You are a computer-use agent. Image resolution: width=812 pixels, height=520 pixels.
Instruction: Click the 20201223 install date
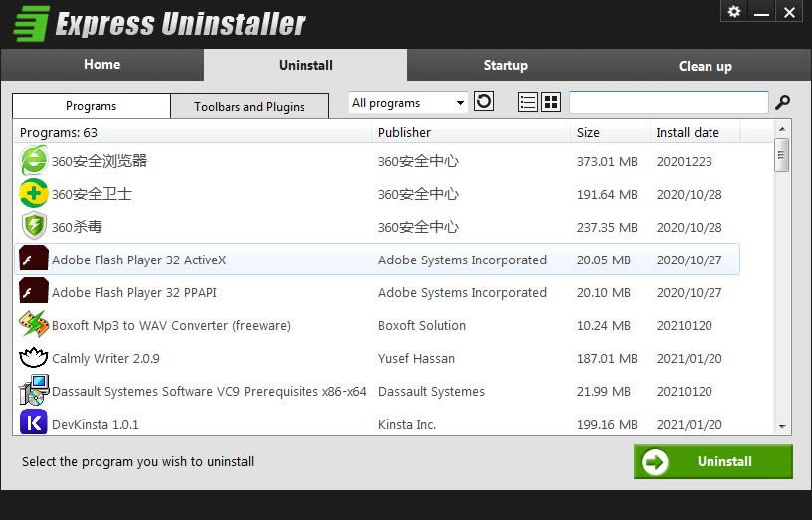(684, 161)
